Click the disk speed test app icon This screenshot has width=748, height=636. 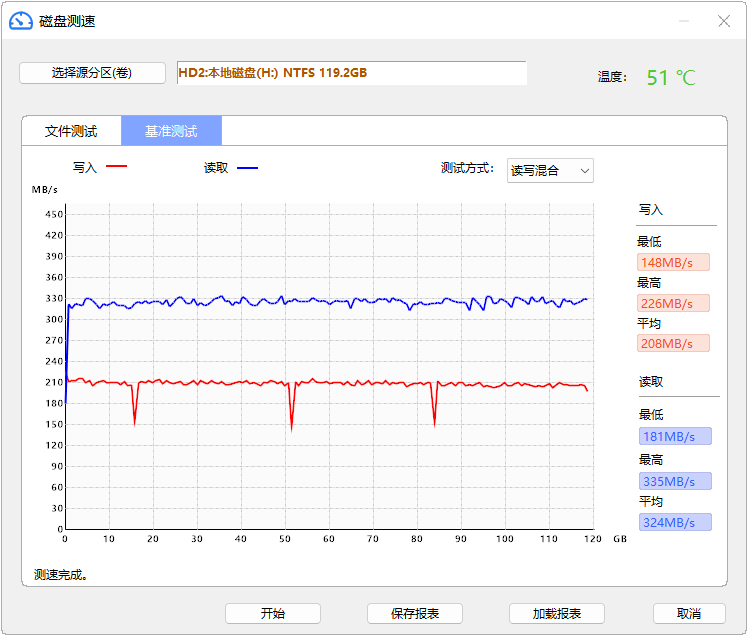pyautogui.click(x=21, y=21)
